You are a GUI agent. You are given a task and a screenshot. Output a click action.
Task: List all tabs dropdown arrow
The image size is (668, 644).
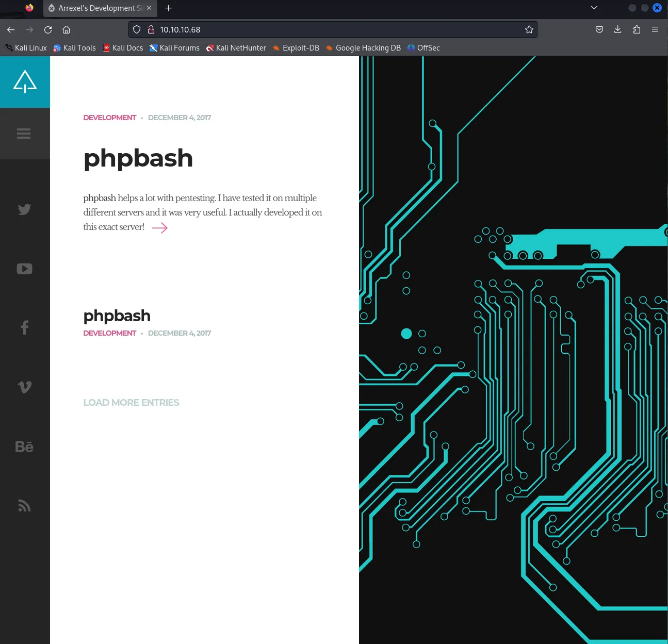click(x=594, y=8)
